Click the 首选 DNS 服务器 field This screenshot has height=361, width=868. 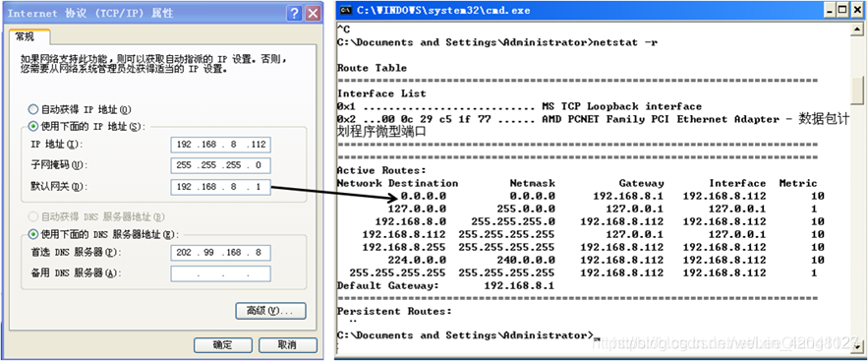[221, 253]
